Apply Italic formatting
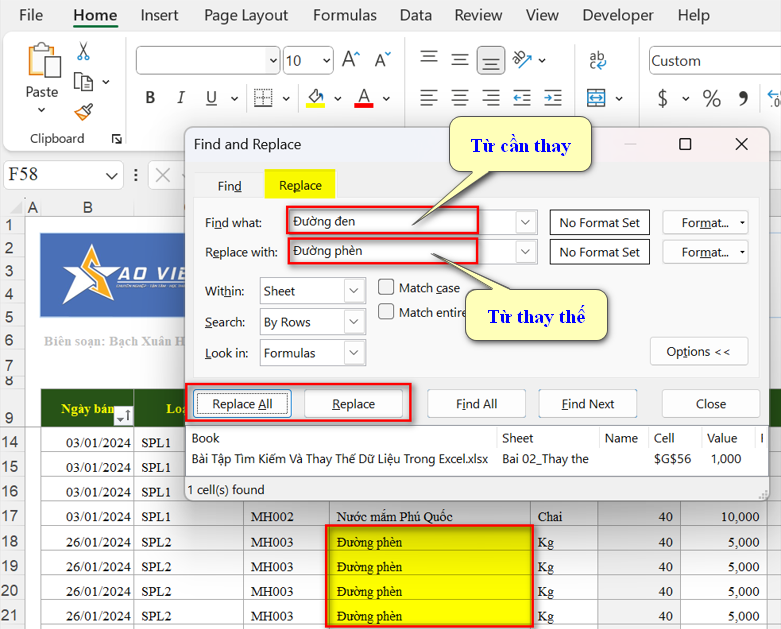The image size is (781, 629). (180, 98)
